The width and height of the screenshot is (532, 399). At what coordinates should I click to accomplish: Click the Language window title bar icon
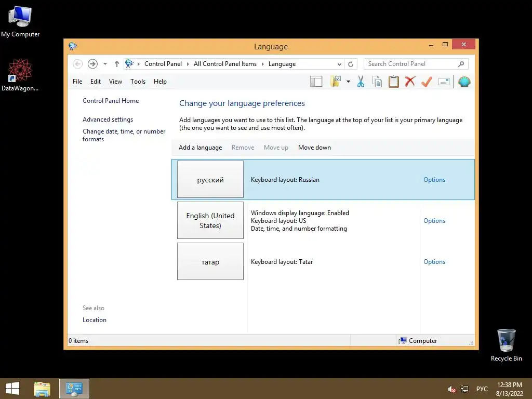pos(73,46)
